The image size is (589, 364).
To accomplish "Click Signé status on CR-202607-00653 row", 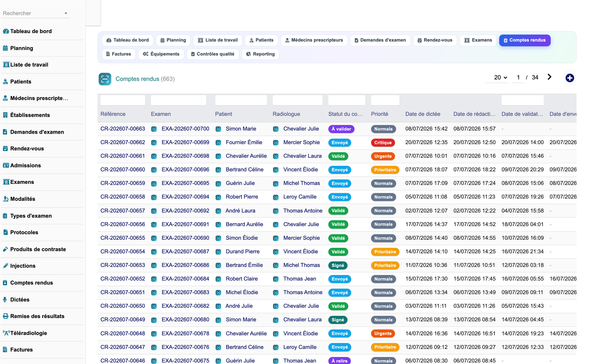I will pos(337,265).
